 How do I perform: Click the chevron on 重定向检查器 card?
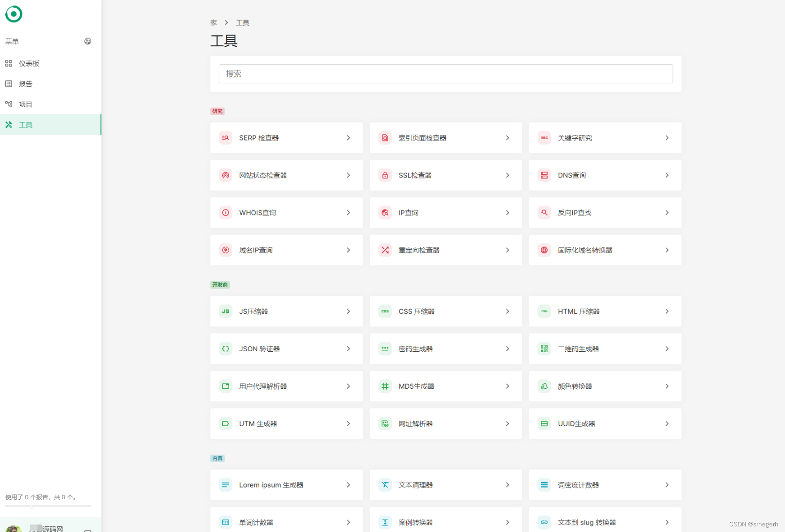click(508, 250)
